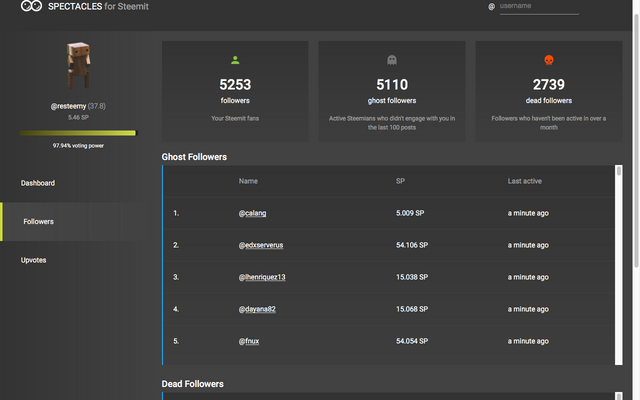Click the Ghost Followers table scrollbar
The height and width of the screenshot is (400, 640).
pos(619,265)
